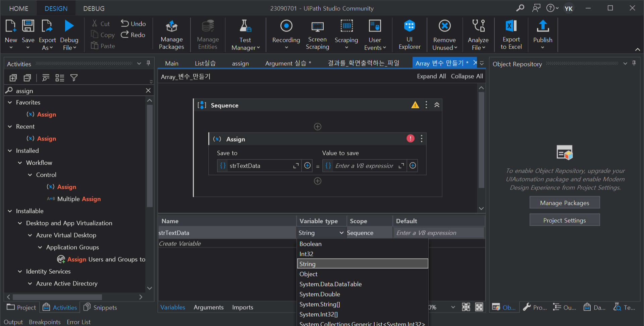The width and height of the screenshot is (644, 326).
Task: Choose System.Data.DataTable type
Action: pos(363,284)
